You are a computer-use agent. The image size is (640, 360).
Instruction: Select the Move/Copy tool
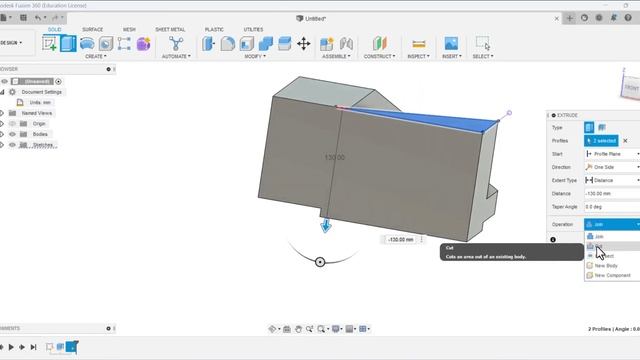point(304,43)
